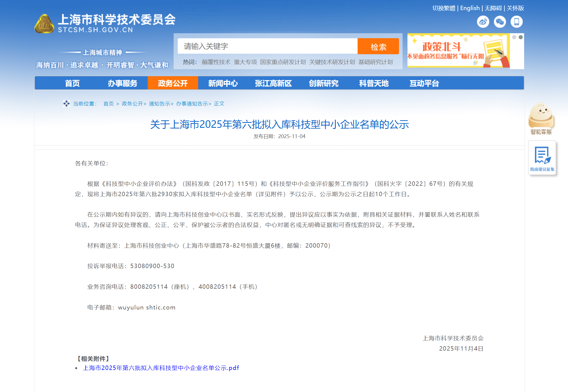Image resolution: width=568 pixels, height=392 pixels.
Task: Focus the 请输入关键字 search field
Action: pyautogui.click(x=267, y=46)
